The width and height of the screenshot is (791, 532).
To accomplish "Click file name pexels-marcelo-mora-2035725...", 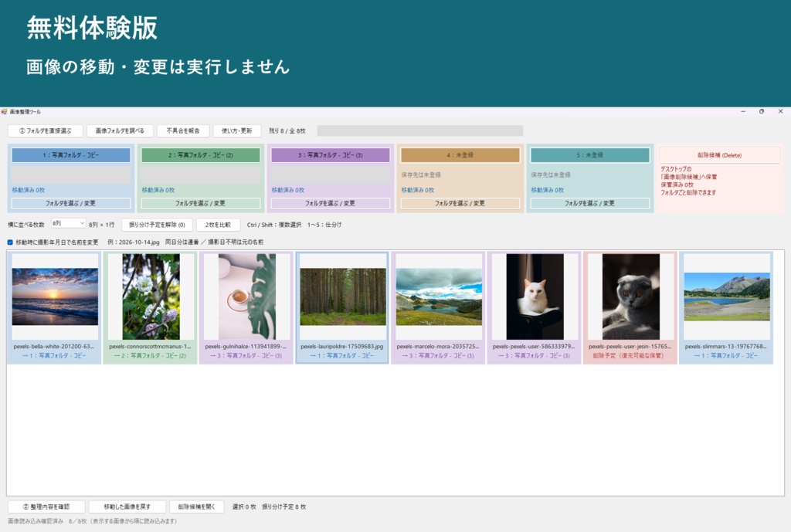I will pos(438,347).
